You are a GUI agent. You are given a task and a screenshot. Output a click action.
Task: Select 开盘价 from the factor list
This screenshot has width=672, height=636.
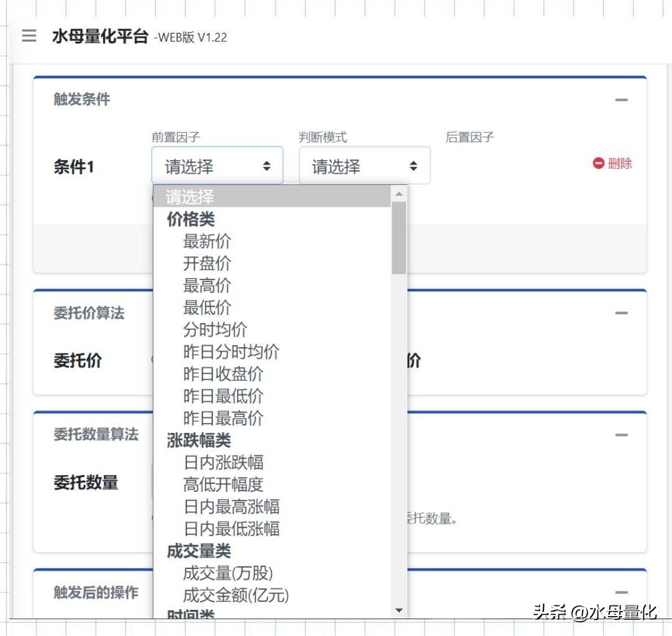pos(207,263)
